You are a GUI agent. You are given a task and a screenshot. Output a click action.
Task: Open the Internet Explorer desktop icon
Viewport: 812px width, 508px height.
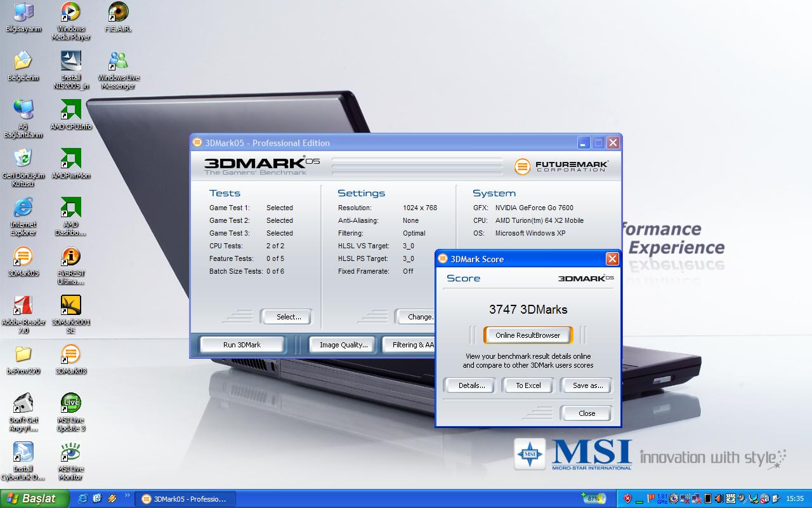point(23,217)
